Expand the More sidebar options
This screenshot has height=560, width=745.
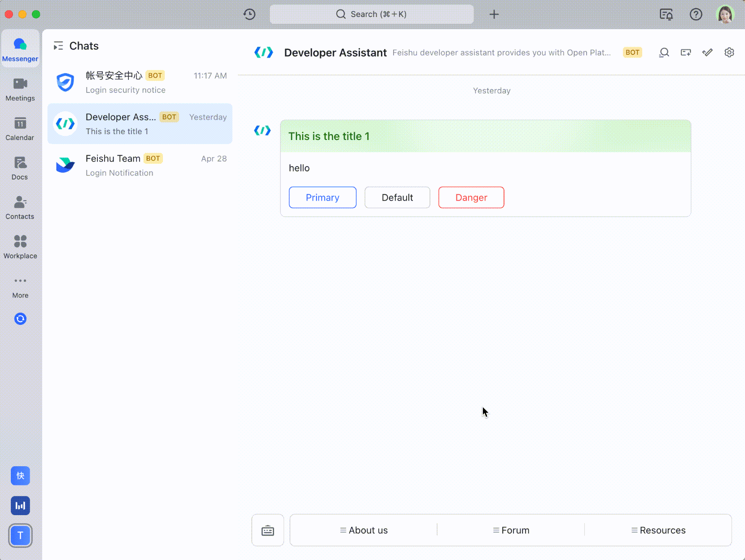(20, 287)
